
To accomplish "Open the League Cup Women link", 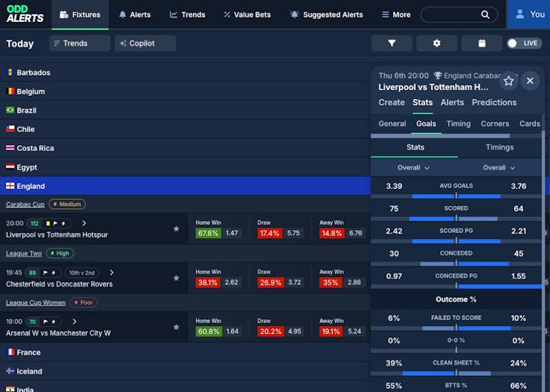I will tap(36, 303).
